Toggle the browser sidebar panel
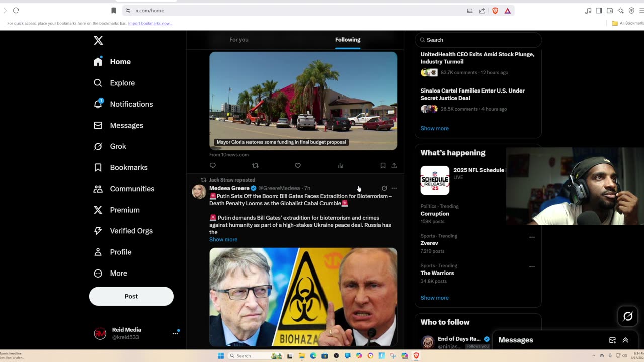 click(599, 10)
